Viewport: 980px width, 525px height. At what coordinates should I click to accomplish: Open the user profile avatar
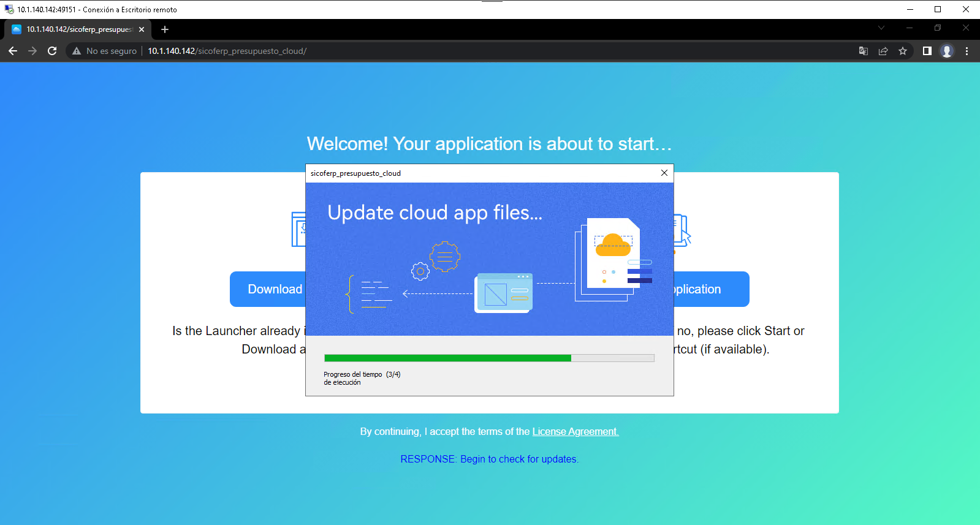point(947,51)
